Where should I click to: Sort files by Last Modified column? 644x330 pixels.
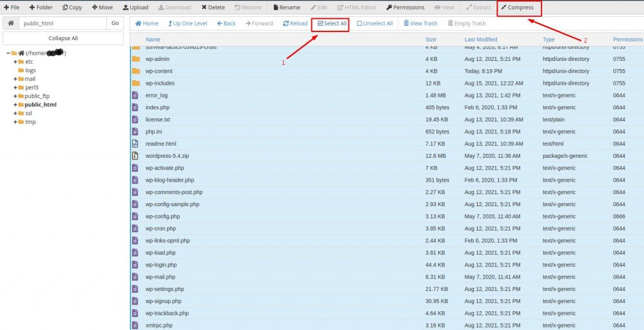[x=480, y=40]
